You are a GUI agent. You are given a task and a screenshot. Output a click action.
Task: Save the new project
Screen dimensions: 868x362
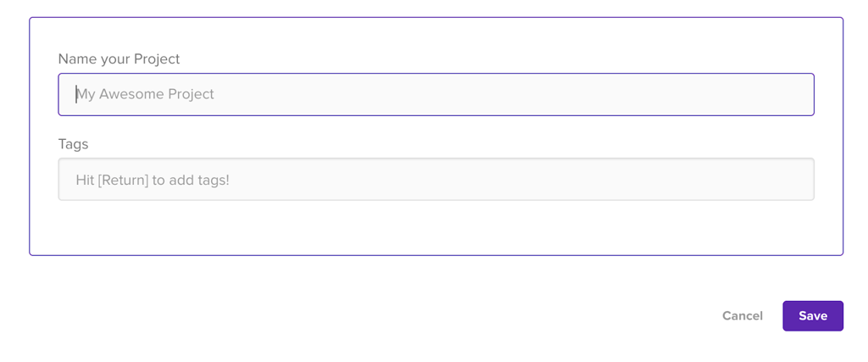(x=813, y=316)
